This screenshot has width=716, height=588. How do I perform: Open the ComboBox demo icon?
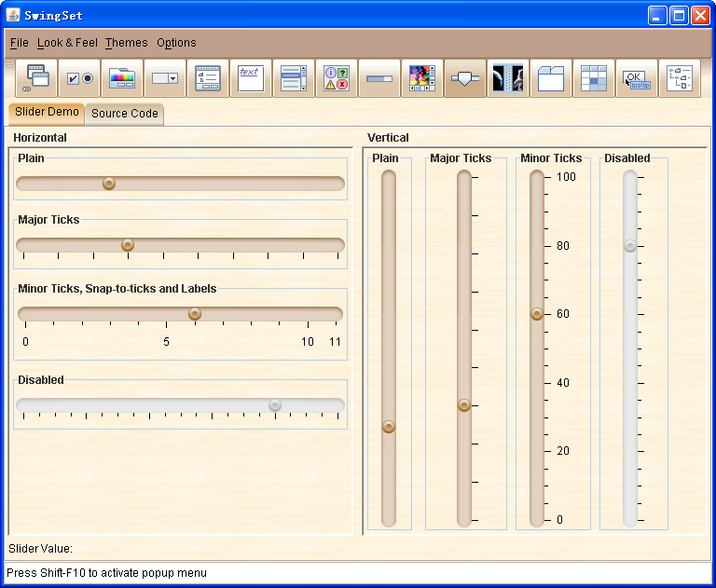(165, 78)
